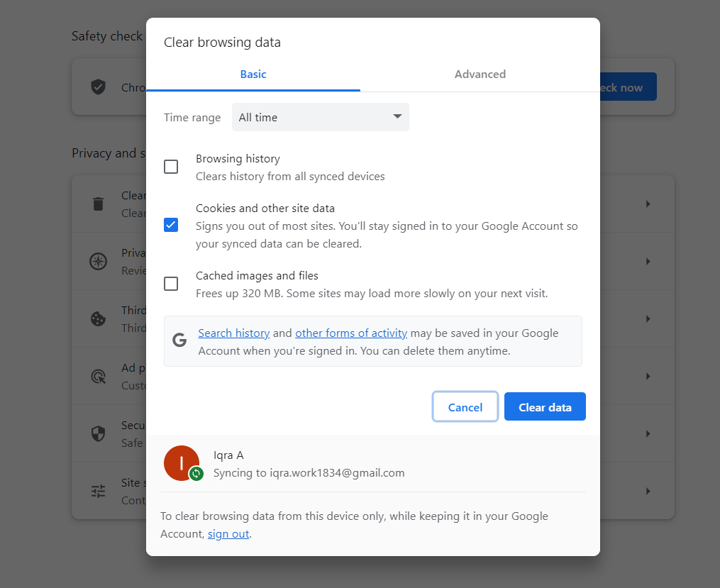
Task: Click the Syncing to iqra.work1834@gmail.com text
Action: (309, 473)
